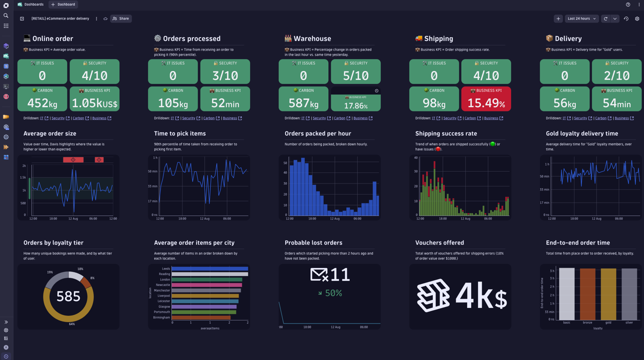Viewport: 644px width, 360px height.
Task: Click the Share button
Action: tap(120, 18)
